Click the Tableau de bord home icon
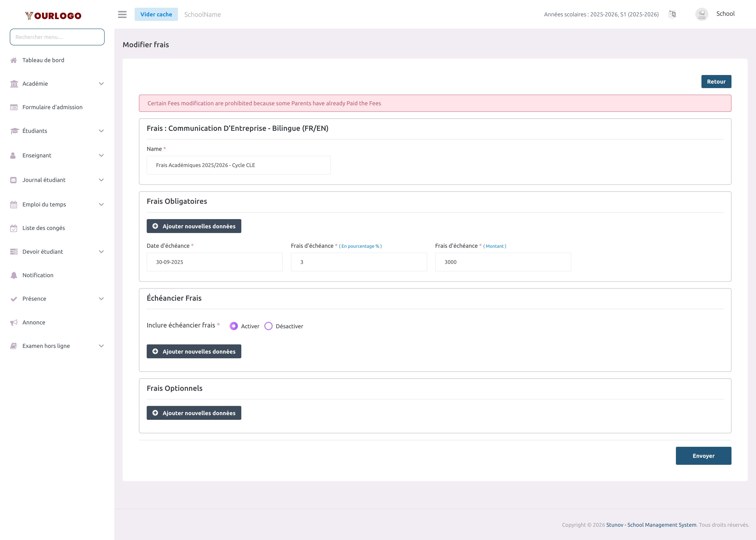This screenshot has height=540, width=756. click(x=14, y=60)
